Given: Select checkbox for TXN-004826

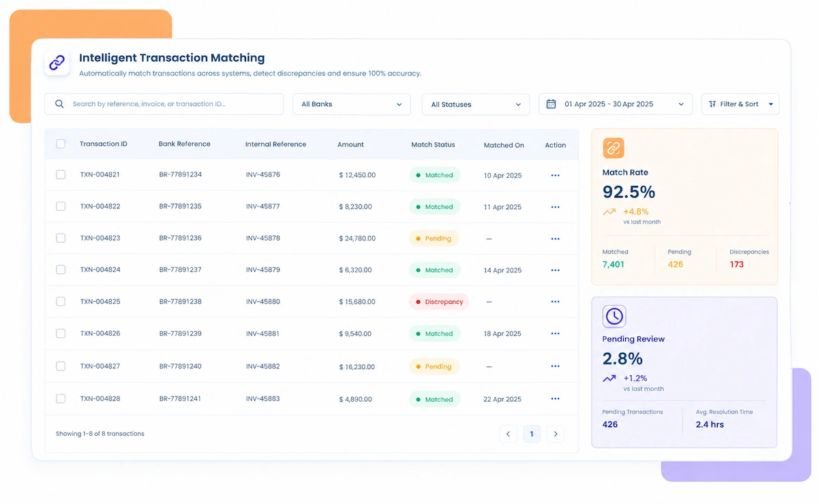Looking at the screenshot, I should (61, 333).
